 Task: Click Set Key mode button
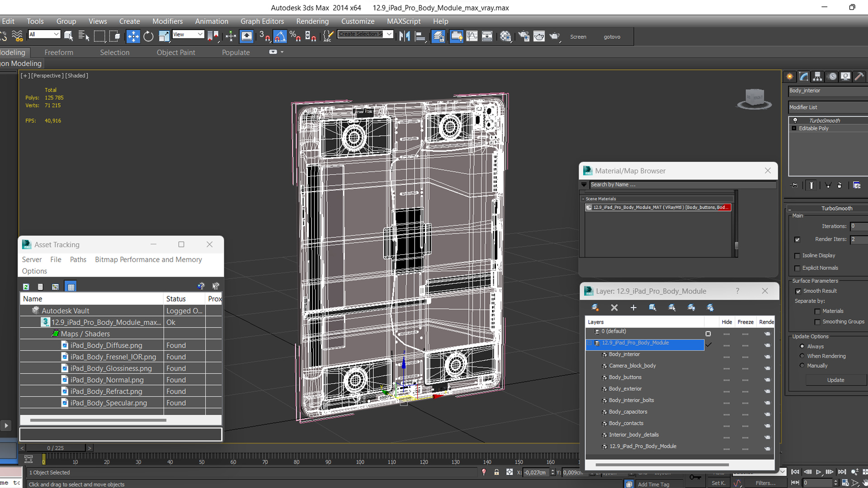[x=718, y=483]
